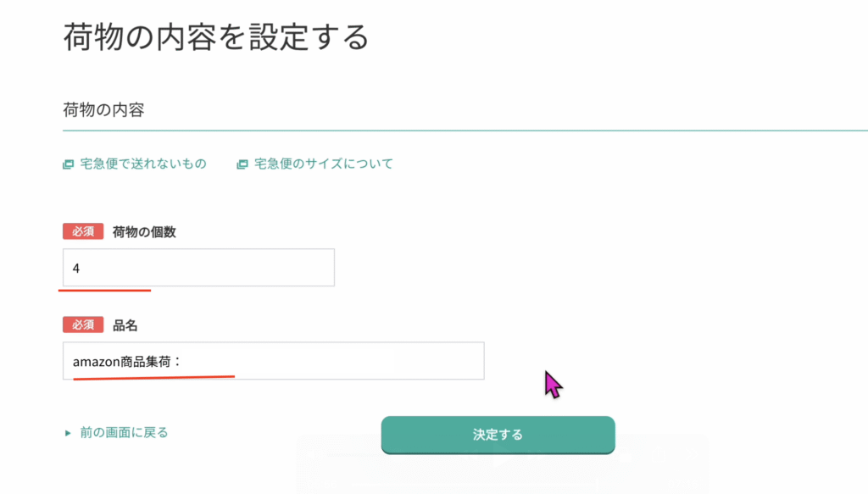Screen dimensions: 868x494
Task: Open the 宅急便のサイズについて link
Action: click(x=324, y=164)
